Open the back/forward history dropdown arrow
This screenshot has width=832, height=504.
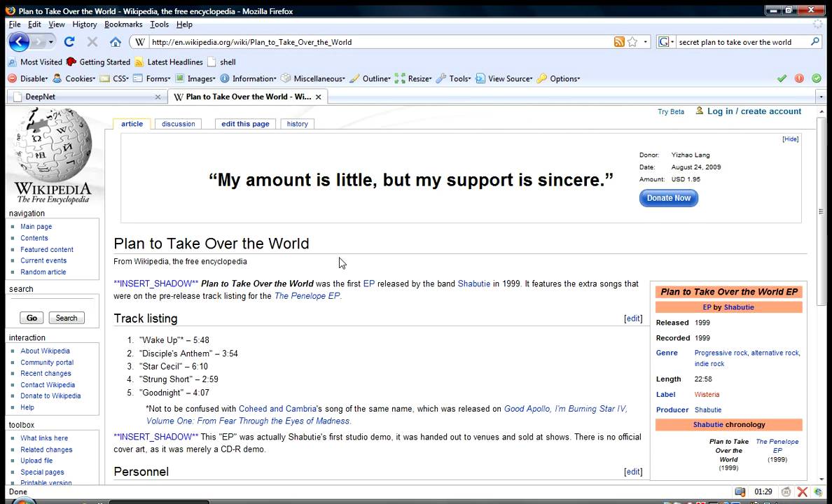coord(51,42)
